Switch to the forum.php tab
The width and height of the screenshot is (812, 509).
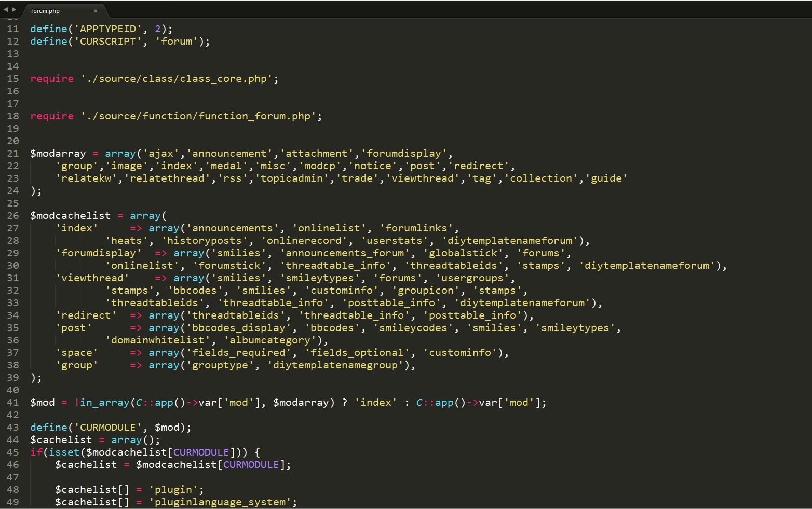point(46,11)
